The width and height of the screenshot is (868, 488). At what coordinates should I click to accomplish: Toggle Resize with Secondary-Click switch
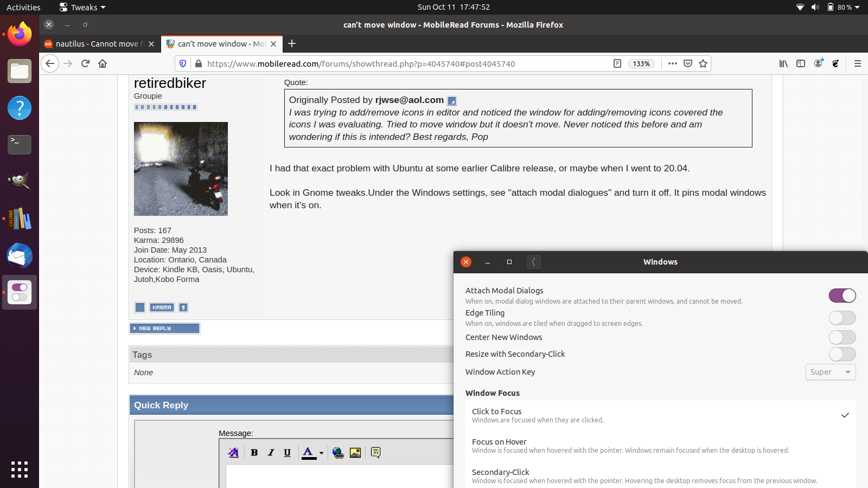pos(842,354)
